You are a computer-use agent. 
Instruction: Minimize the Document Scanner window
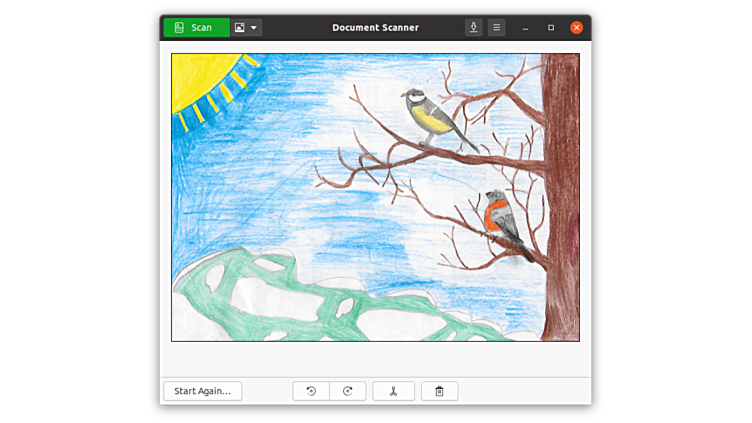coord(525,28)
